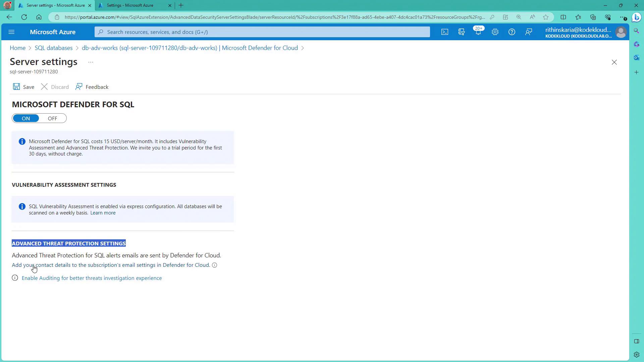This screenshot has height=362, width=644.
Task: Close the Server settings blade
Action: coord(614,62)
